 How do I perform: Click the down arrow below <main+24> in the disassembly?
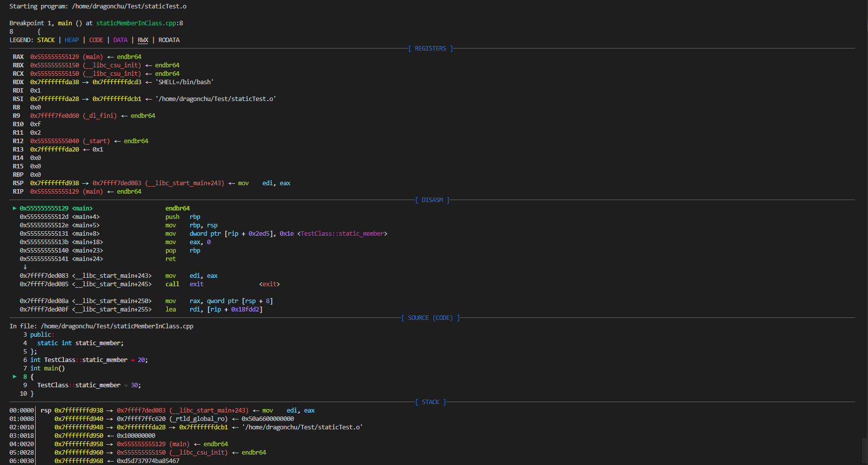click(x=25, y=267)
